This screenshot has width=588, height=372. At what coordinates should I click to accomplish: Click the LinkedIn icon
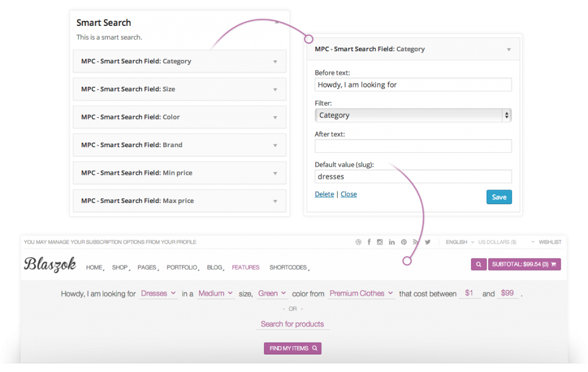click(x=392, y=242)
